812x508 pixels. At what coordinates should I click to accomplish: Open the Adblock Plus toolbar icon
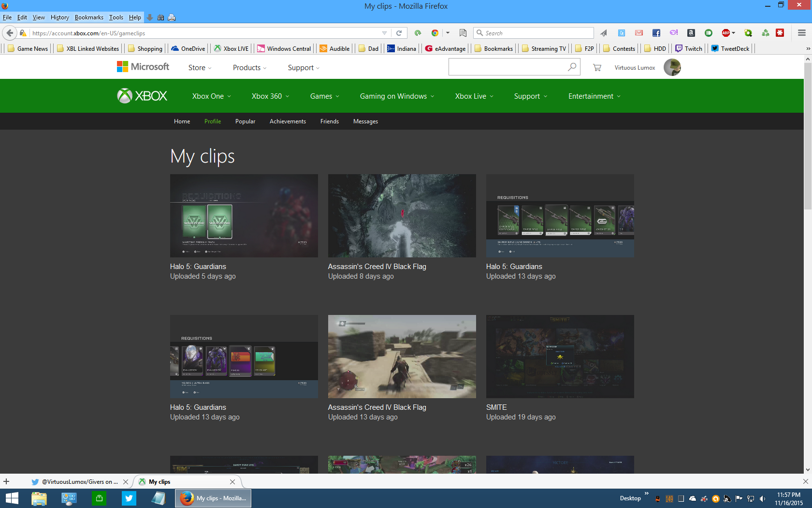[726, 33]
